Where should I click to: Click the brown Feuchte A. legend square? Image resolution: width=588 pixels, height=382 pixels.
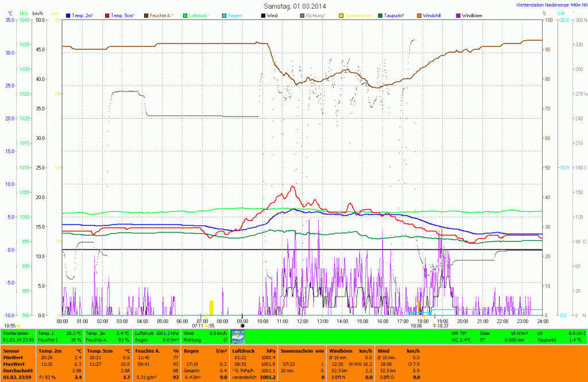coord(146,14)
